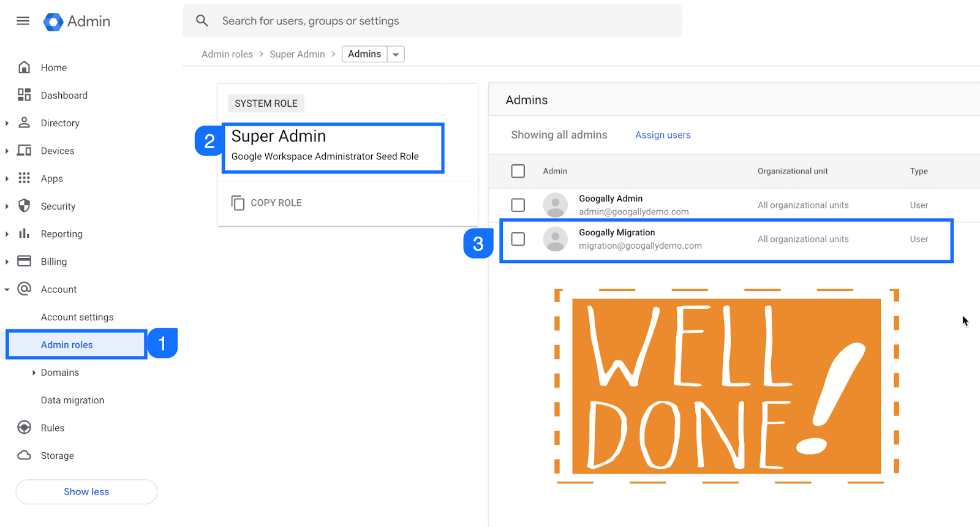Click the Google Admin logo
Viewport: 980px width, 527px height.
(x=77, y=21)
